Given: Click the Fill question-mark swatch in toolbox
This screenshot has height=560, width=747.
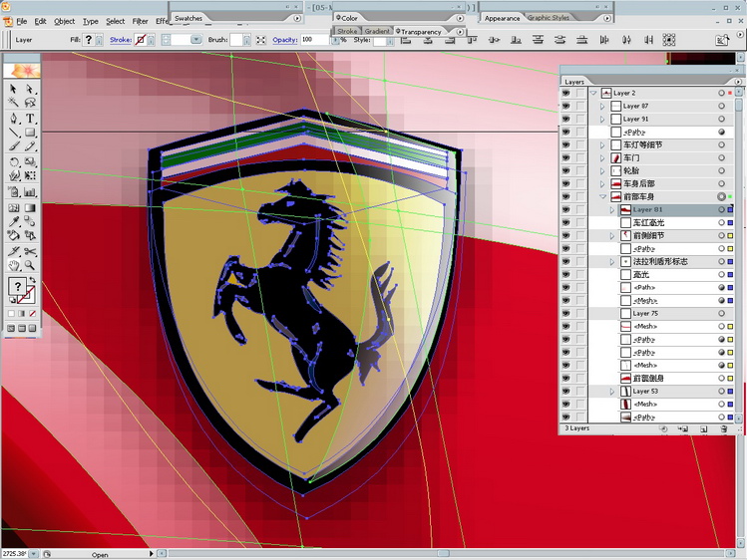Looking at the screenshot, I should (x=18, y=286).
